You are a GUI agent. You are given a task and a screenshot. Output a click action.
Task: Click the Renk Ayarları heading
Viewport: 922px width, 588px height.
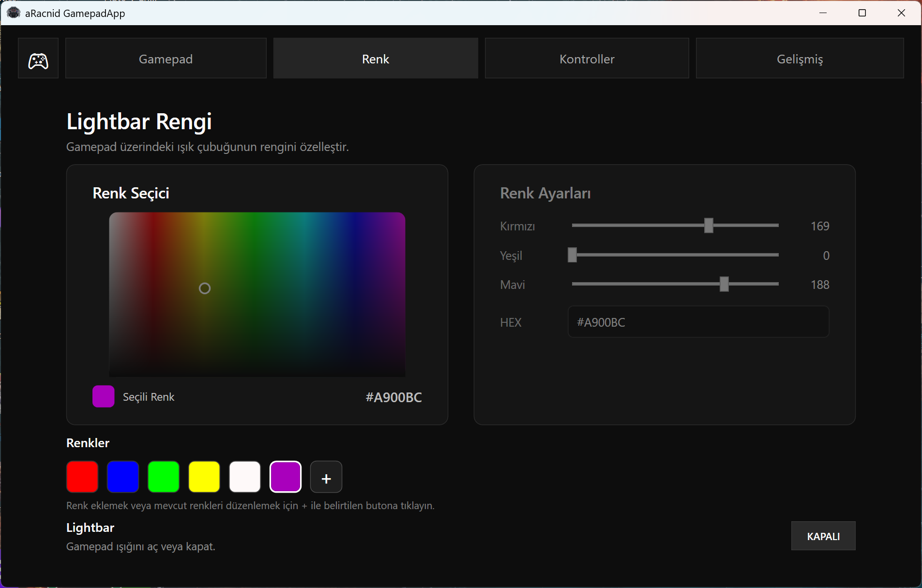[x=545, y=193]
